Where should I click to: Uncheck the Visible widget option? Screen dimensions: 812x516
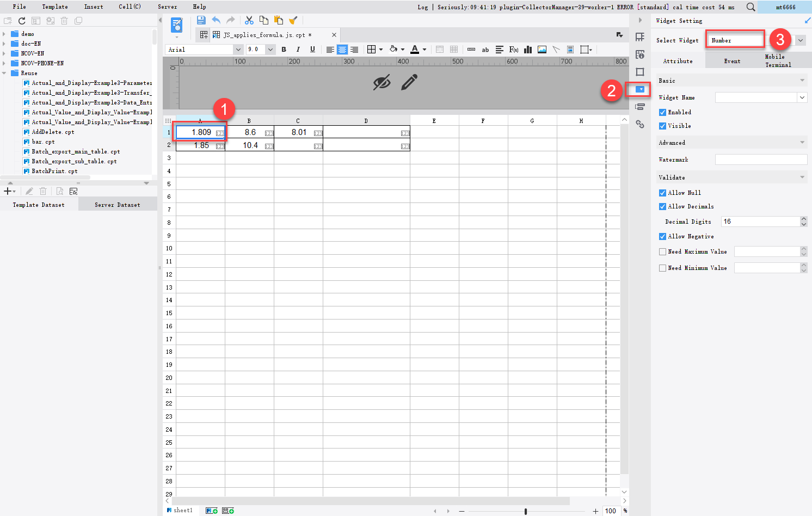[662, 126]
